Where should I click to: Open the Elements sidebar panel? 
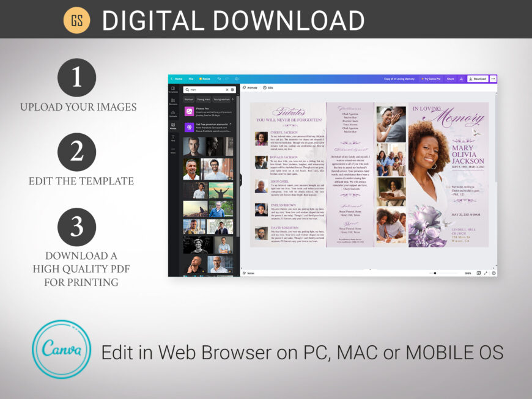pyautogui.click(x=173, y=101)
